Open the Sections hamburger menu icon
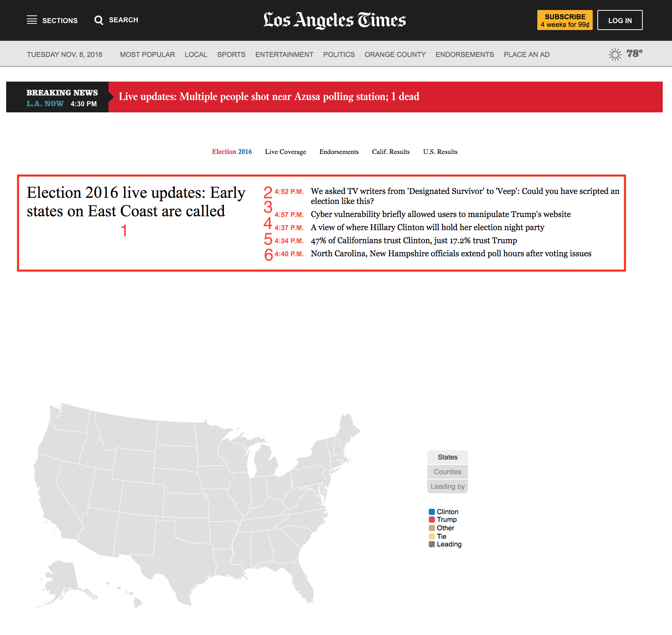672x635 pixels. click(32, 20)
